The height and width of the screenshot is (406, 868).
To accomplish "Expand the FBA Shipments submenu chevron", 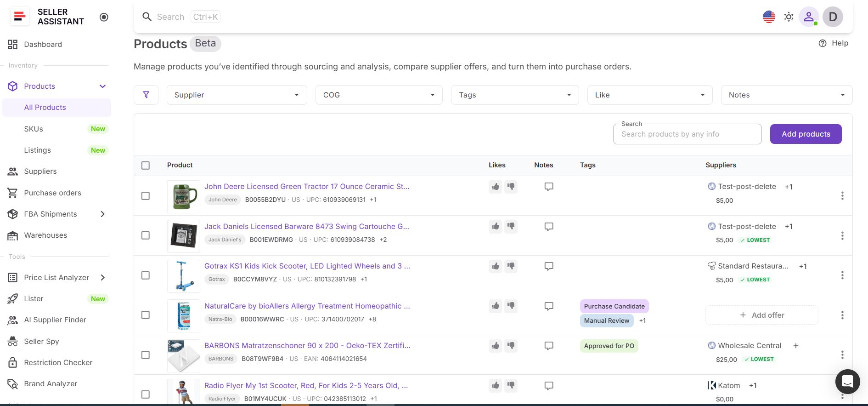I will pyautogui.click(x=103, y=214).
